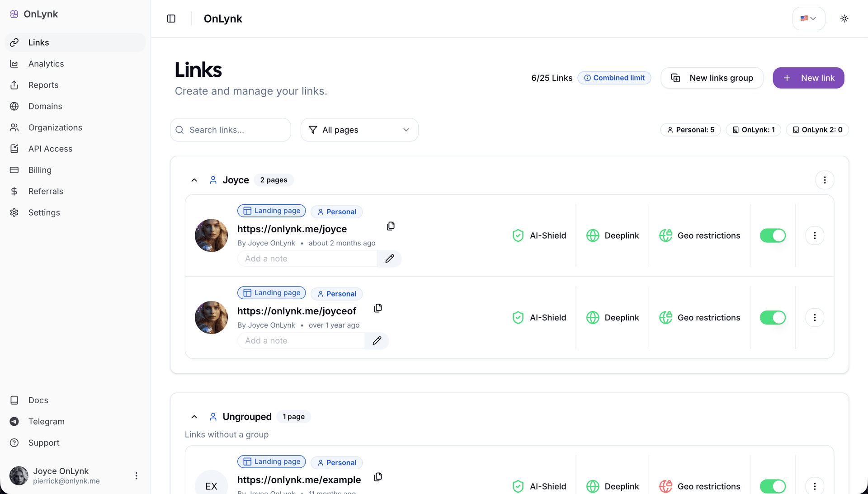This screenshot has height=494, width=868.
Task: Click red Geo restrictions icon on example link
Action: pos(665,486)
